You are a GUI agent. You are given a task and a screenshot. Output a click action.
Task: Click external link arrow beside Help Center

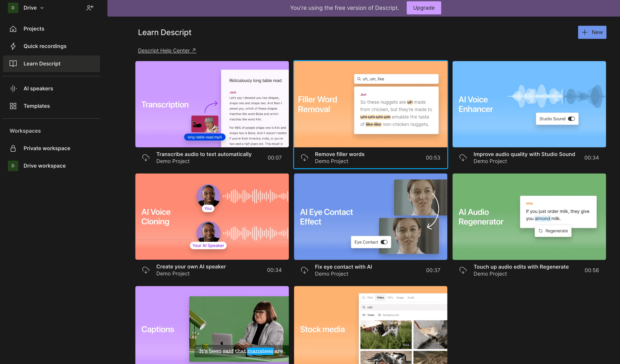click(x=194, y=50)
